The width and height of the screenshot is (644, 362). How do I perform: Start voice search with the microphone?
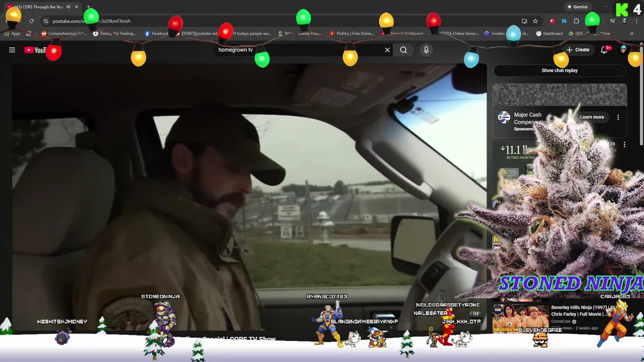coord(426,50)
